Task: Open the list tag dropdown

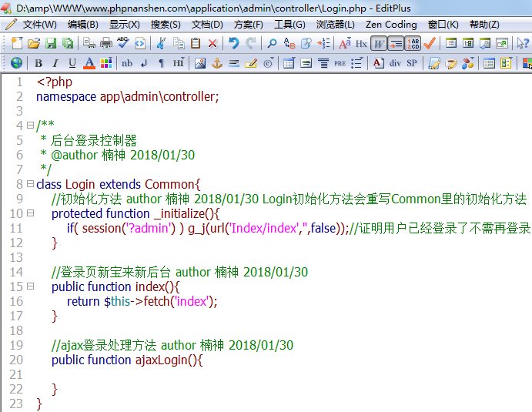Action: [x=356, y=63]
